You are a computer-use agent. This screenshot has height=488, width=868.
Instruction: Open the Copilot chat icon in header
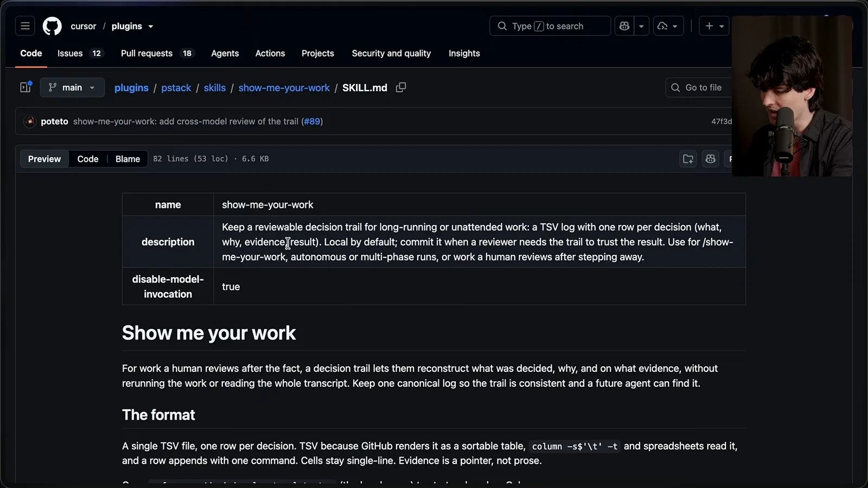click(624, 26)
